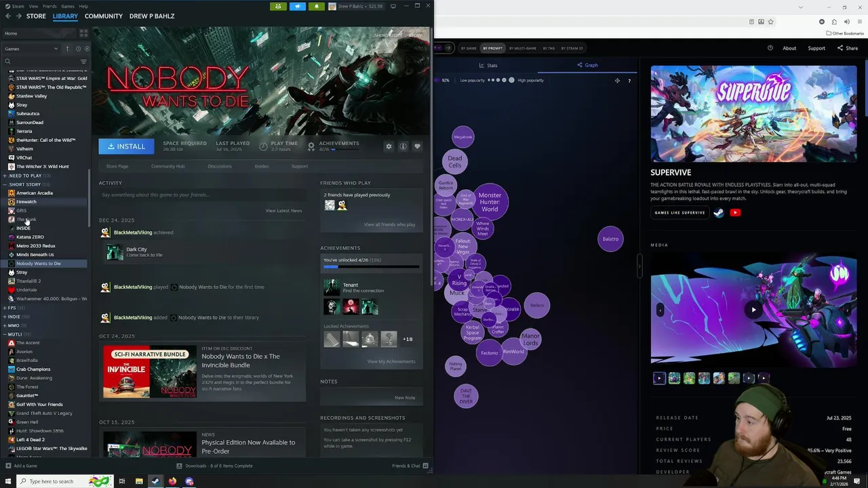The width and height of the screenshot is (868, 488).
Task: Open the Steam link icon for Supervive
Action: tap(719, 213)
